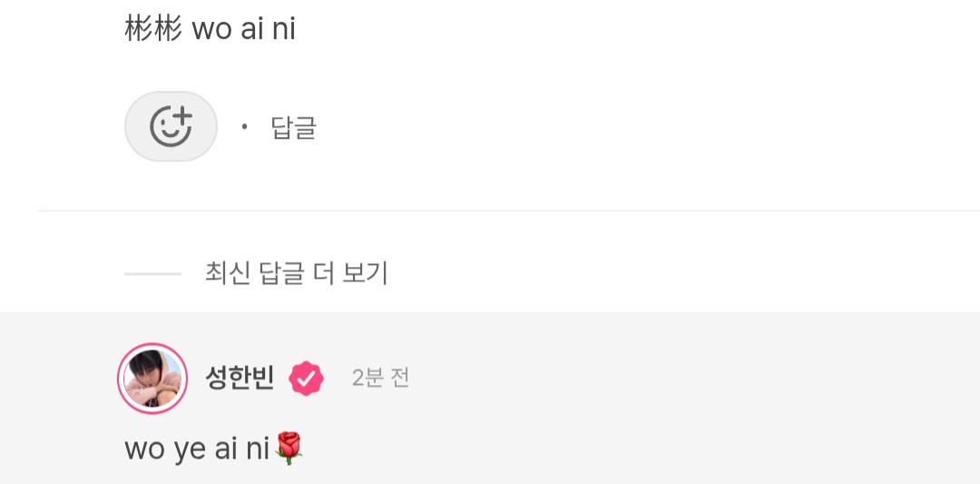Image resolution: width=980 pixels, height=484 pixels.
Task: Click the comment text 彬彬 wo ai ni
Action: 210,29
